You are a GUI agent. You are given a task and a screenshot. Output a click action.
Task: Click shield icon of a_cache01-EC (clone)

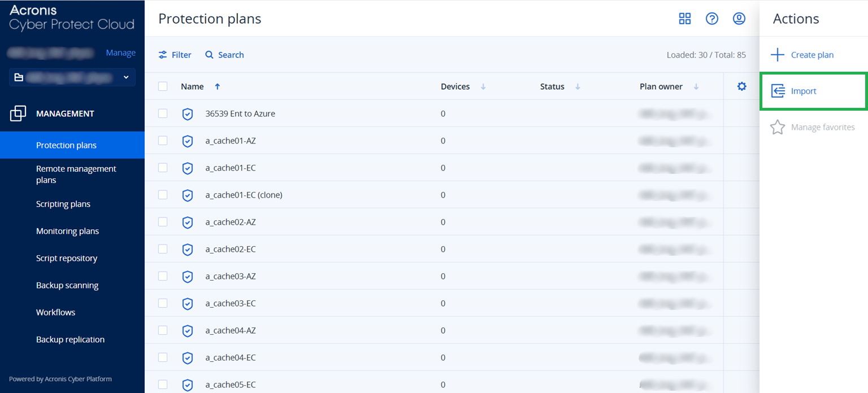pos(188,195)
